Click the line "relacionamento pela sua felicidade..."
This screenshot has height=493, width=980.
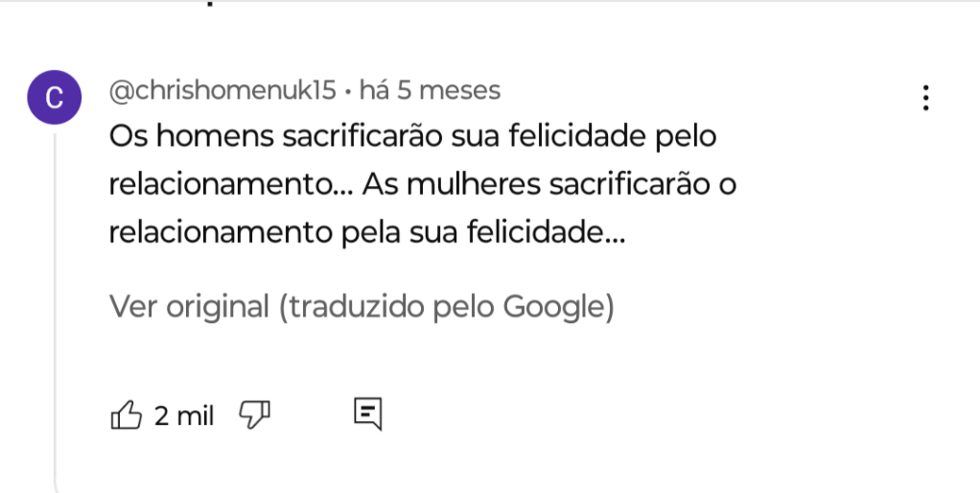point(366,231)
